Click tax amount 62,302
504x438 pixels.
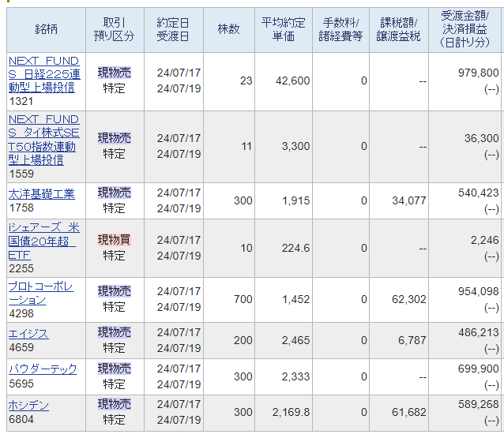(409, 299)
